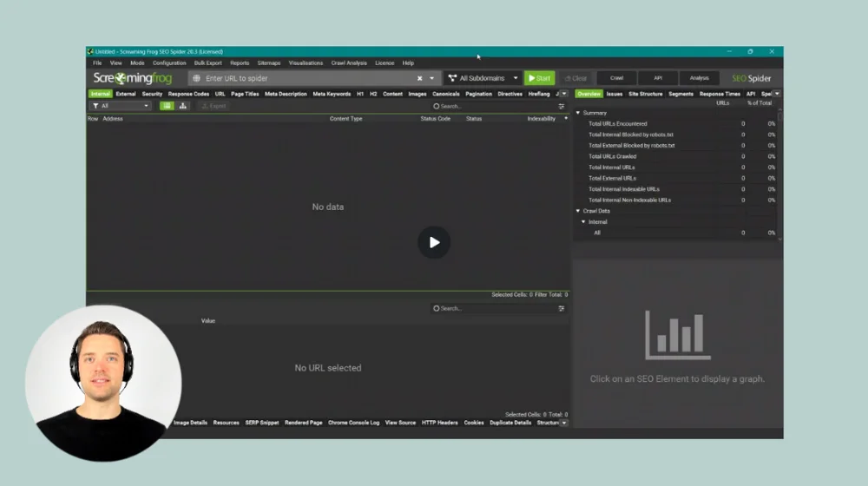
Task: Collapse the Internal tree node
Action: [x=583, y=222]
